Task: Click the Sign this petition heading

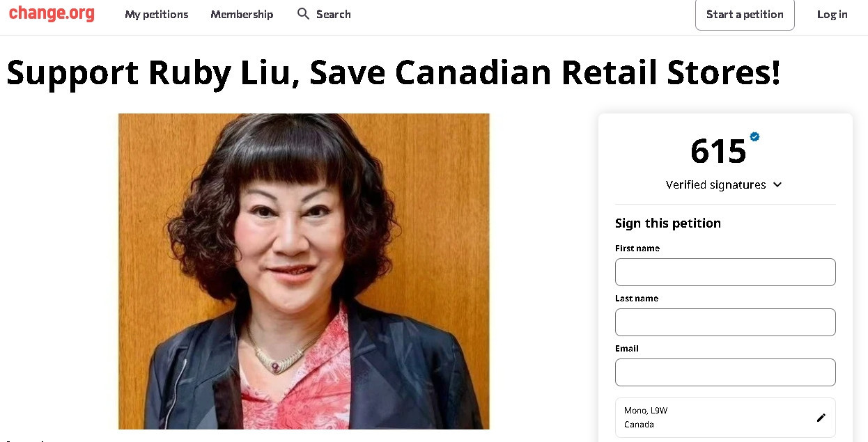Action: (x=668, y=223)
